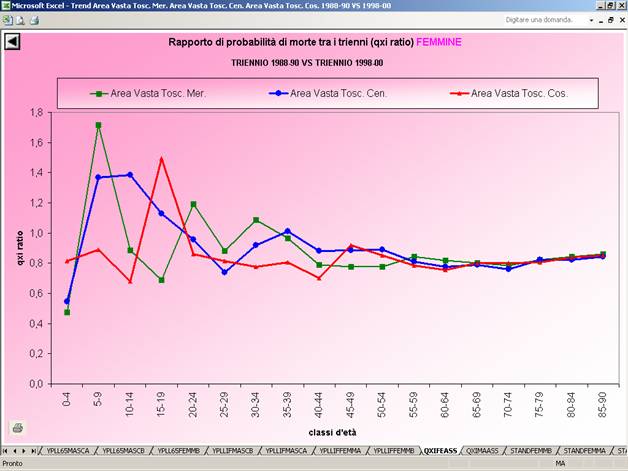The height and width of the screenshot is (471, 628).
Task: Click the printer icon in the toolbar
Action: tap(34, 20)
